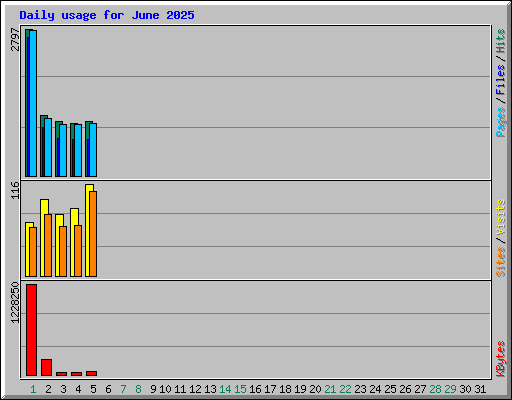
Task: Click green day 14 on the date axis
Action: (x=225, y=389)
